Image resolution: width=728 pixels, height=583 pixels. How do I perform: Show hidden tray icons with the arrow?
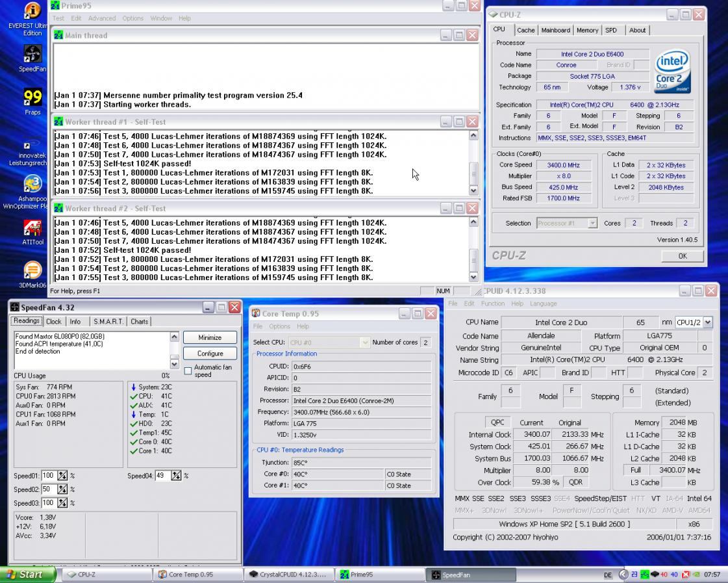coord(623,575)
